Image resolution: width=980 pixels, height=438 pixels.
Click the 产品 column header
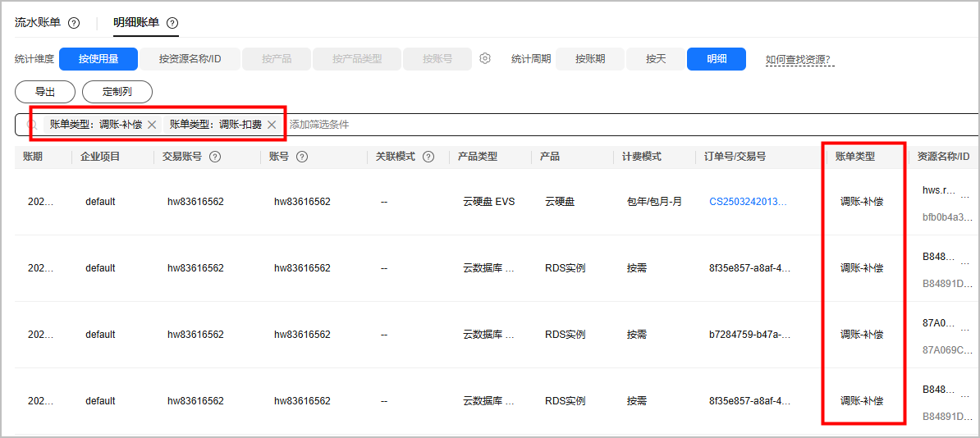coord(549,157)
